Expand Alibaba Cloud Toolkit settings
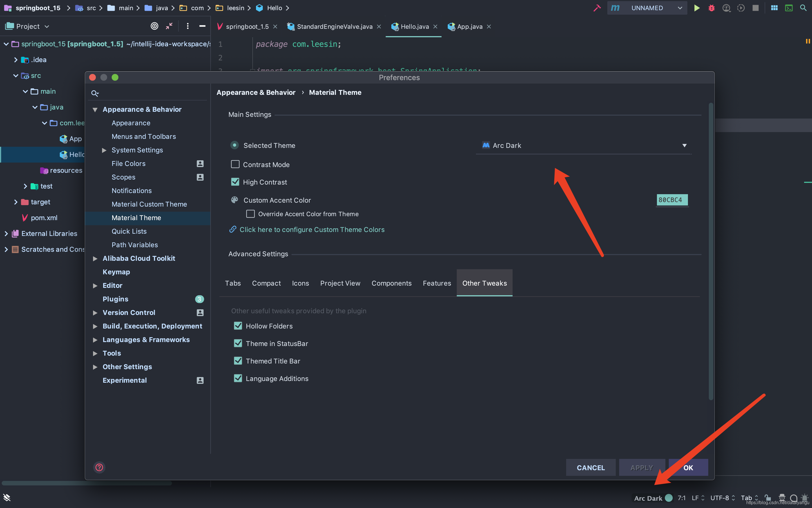This screenshot has width=812, height=508. coord(95,258)
